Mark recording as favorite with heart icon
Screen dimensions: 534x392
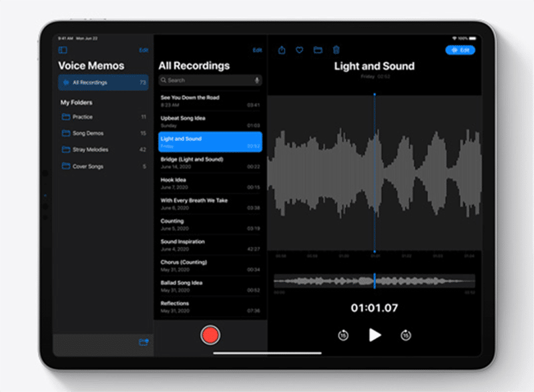300,50
